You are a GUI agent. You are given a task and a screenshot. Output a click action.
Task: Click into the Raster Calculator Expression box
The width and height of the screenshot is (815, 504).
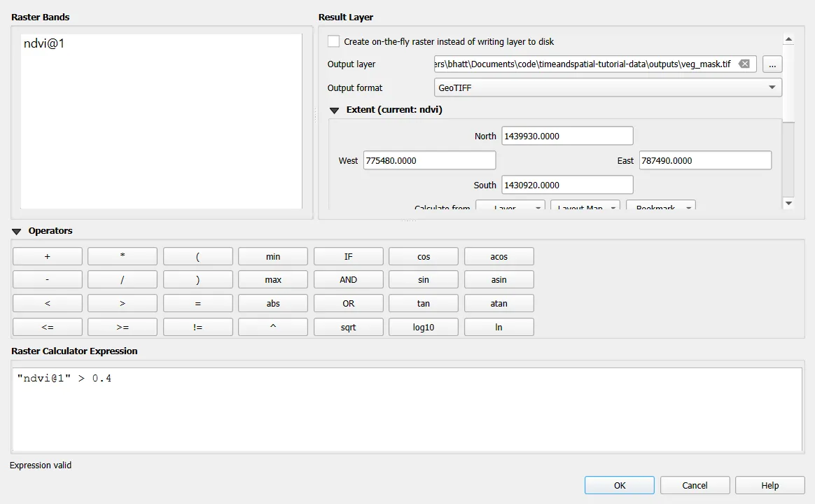[x=407, y=409]
